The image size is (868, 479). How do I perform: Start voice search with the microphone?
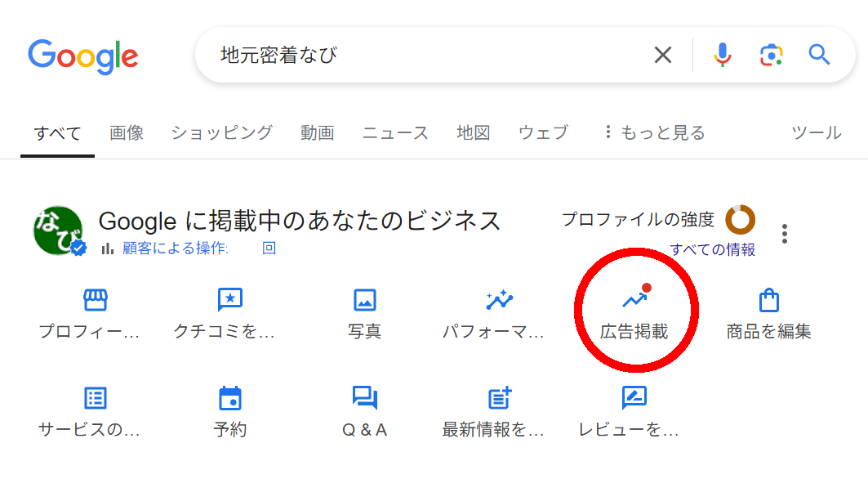point(723,55)
